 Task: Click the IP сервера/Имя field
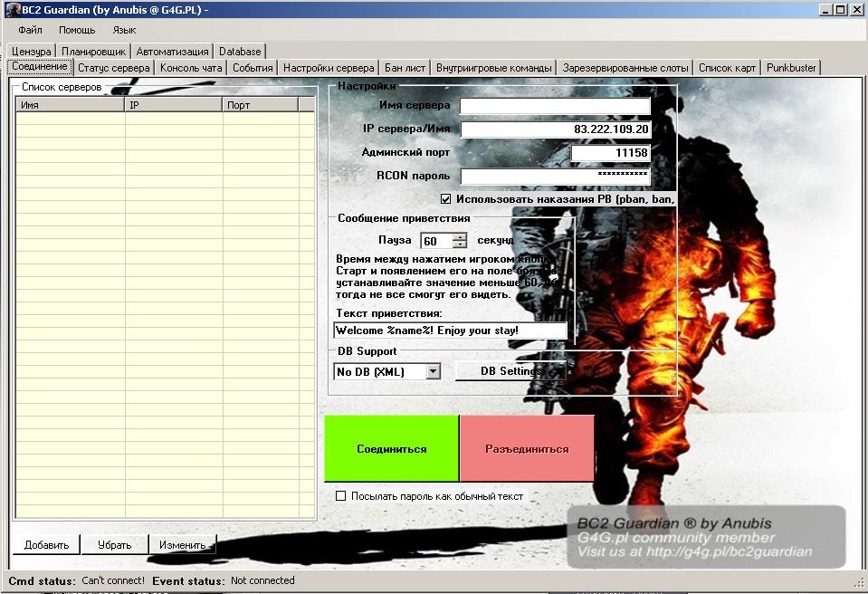pos(555,129)
